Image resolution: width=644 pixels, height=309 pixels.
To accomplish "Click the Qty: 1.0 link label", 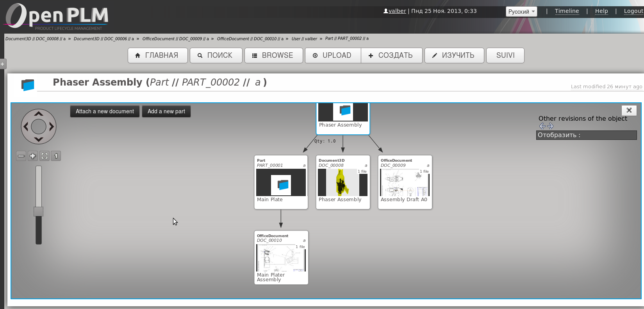I will click(325, 141).
